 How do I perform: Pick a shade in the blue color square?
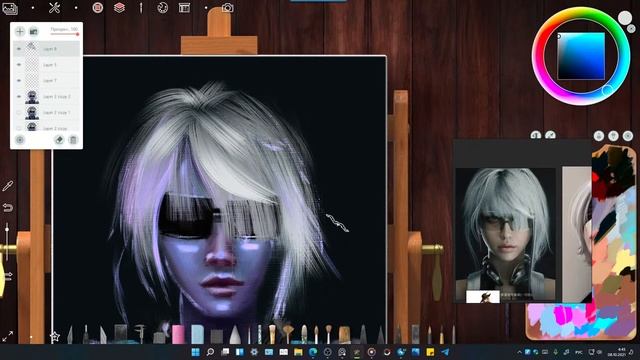581,56
